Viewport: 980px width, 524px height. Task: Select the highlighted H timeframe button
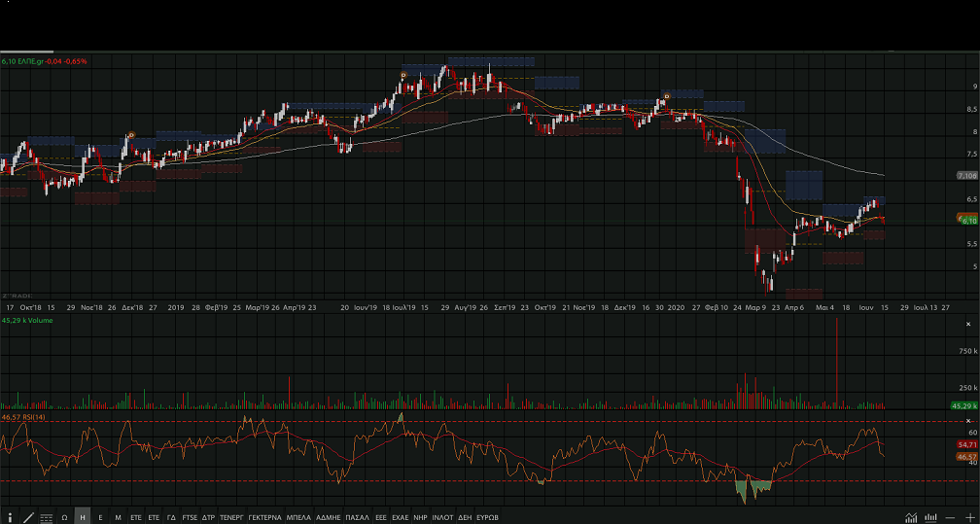coord(83,517)
